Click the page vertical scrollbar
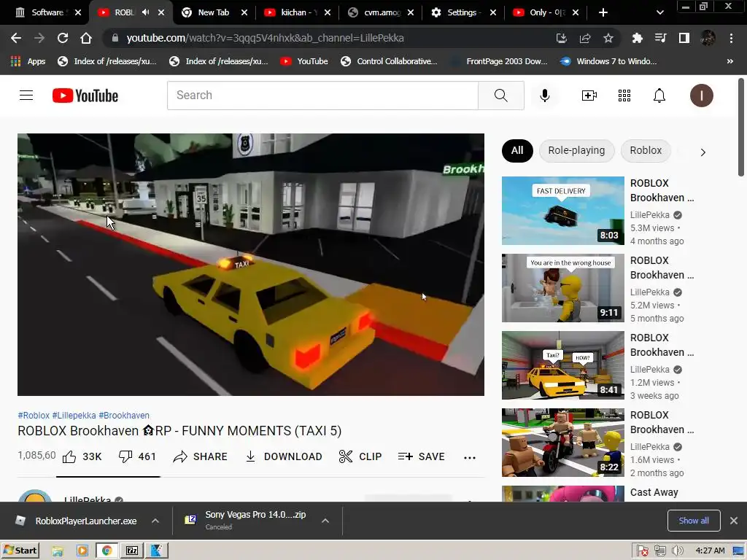This screenshot has height=560, width=747. (x=741, y=127)
